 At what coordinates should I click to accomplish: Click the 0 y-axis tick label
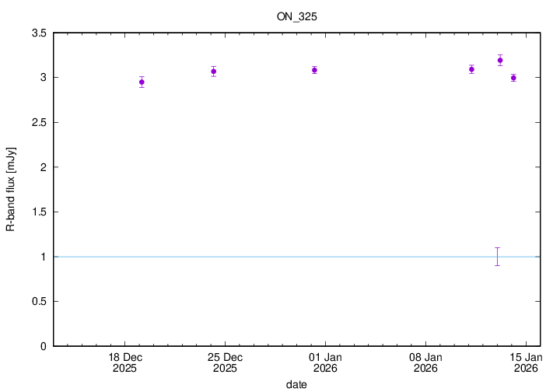tap(44, 346)
